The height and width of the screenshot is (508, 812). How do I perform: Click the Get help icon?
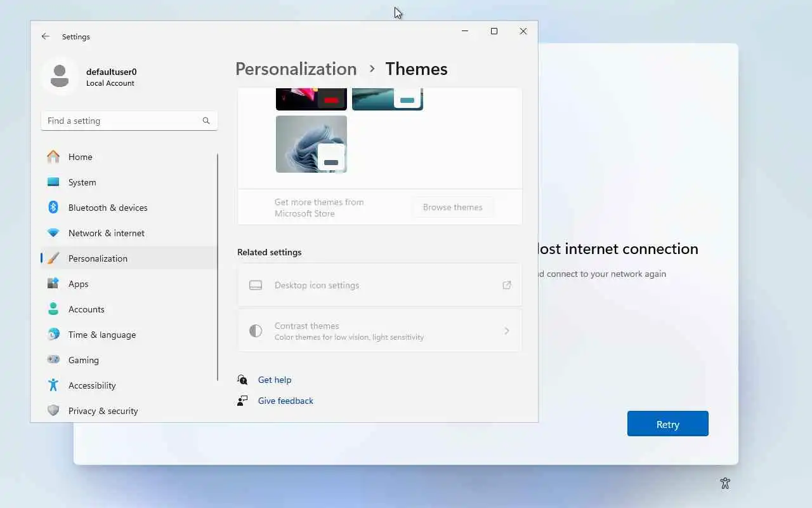pyautogui.click(x=242, y=380)
